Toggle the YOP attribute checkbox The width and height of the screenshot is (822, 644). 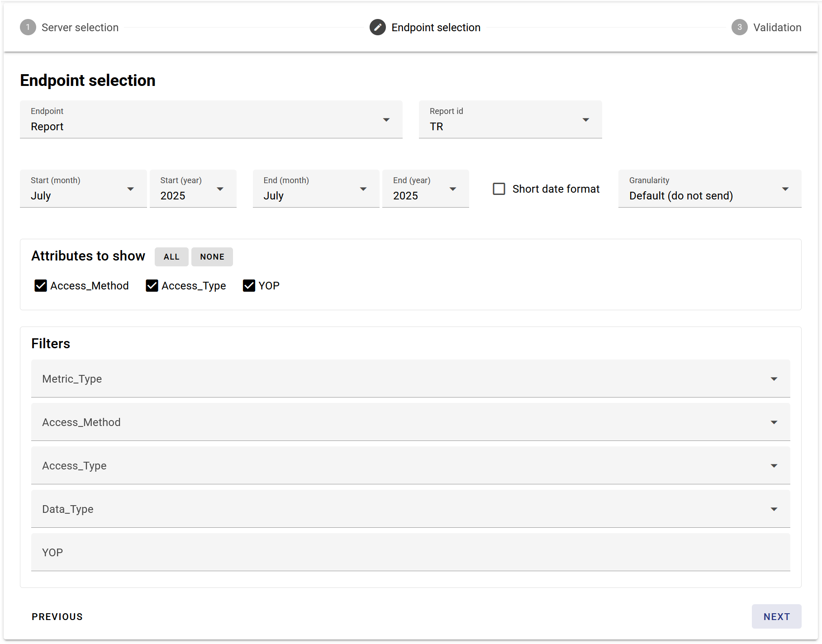[249, 286]
